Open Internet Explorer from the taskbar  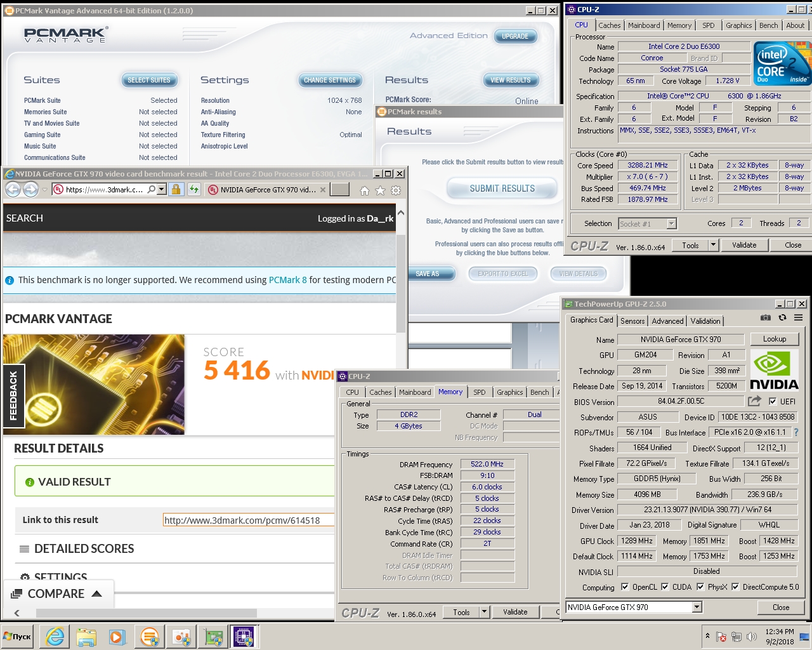tap(55, 637)
